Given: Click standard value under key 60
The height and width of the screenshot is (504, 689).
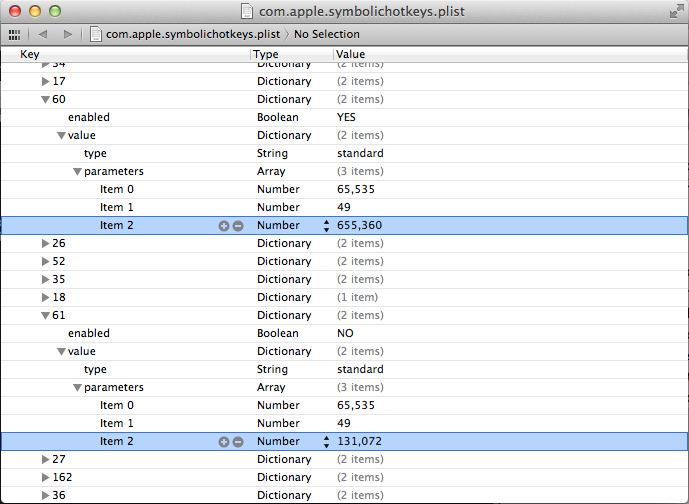Looking at the screenshot, I should (x=360, y=153).
